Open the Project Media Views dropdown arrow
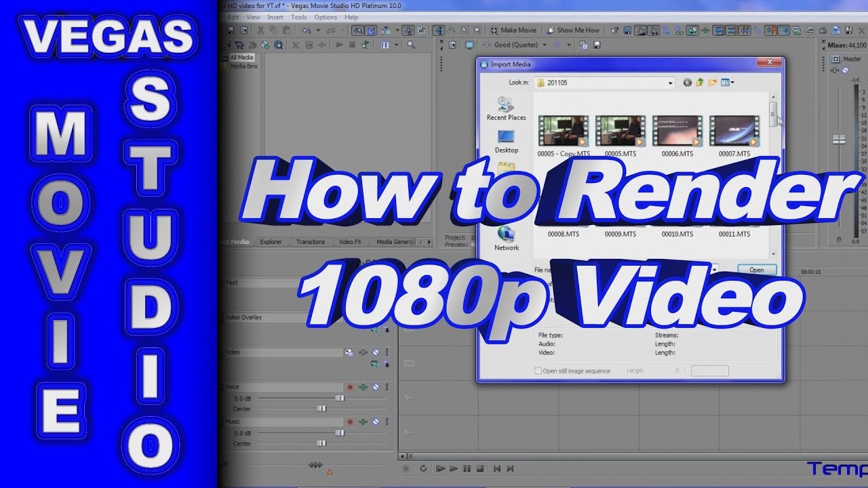Screen dimensions: 868x488 coord(396,45)
